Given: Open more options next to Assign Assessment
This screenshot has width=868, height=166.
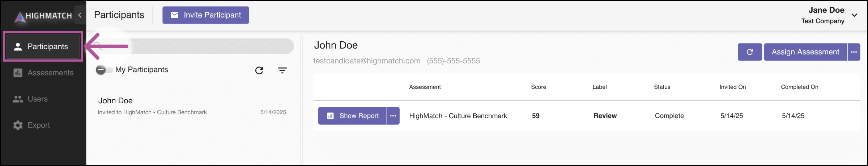Looking at the screenshot, I should pyautogui.click(x=854, y=52).
